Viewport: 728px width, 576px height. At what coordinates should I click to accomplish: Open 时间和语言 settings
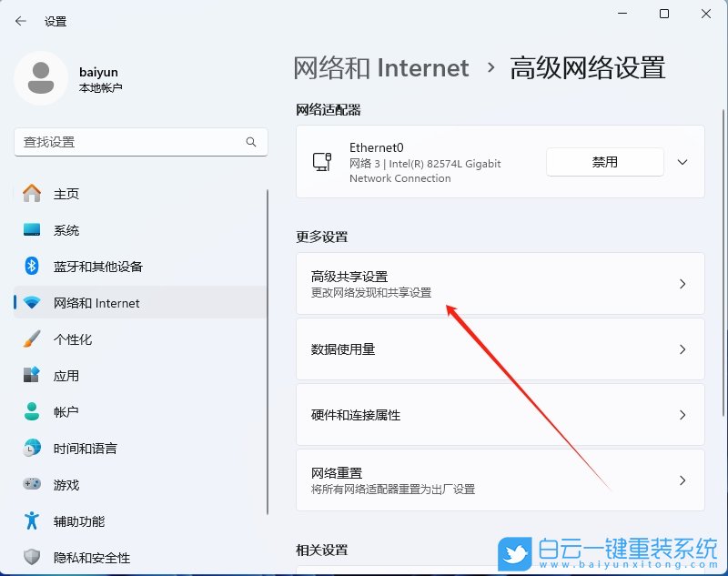click(77, 448)
